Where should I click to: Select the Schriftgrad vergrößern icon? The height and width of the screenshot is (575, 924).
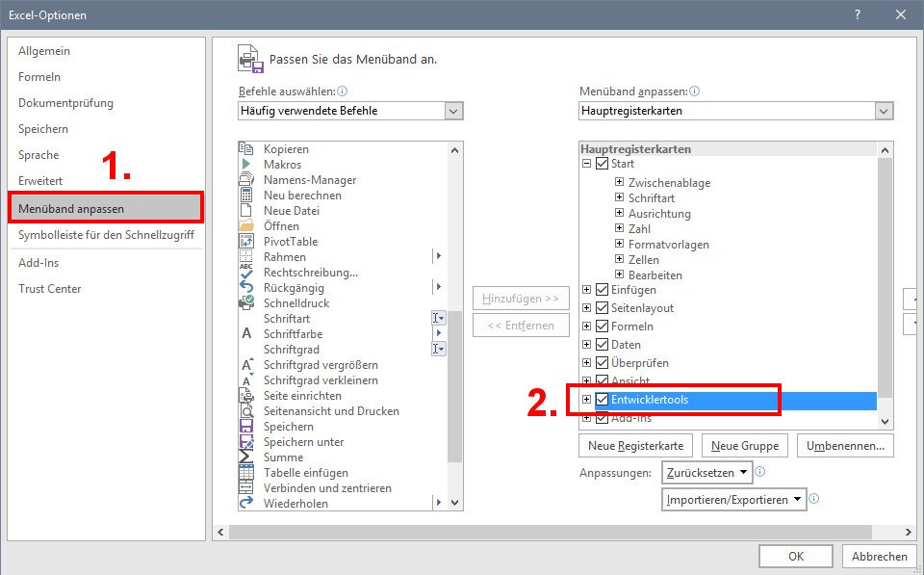click(247, 364)
